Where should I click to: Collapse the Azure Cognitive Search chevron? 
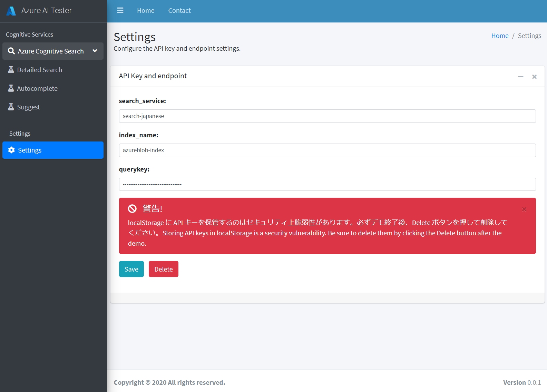[95, 51]
